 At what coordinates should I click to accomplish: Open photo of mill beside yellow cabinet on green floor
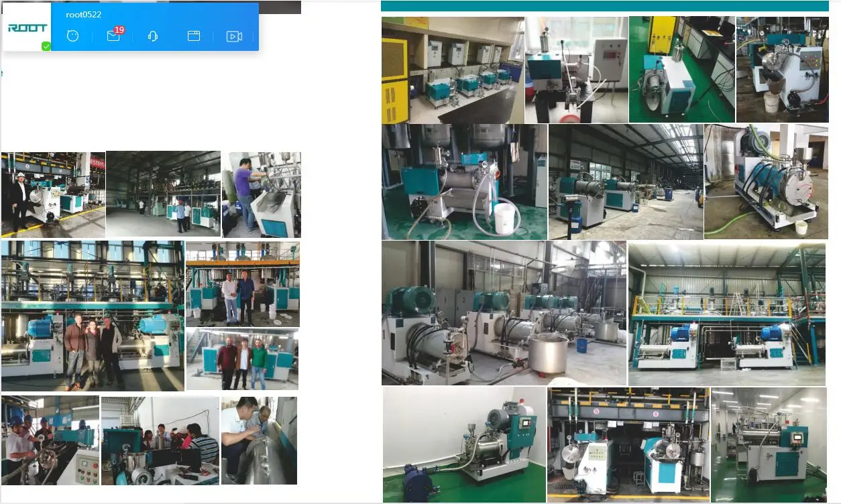tap(682, 70)
